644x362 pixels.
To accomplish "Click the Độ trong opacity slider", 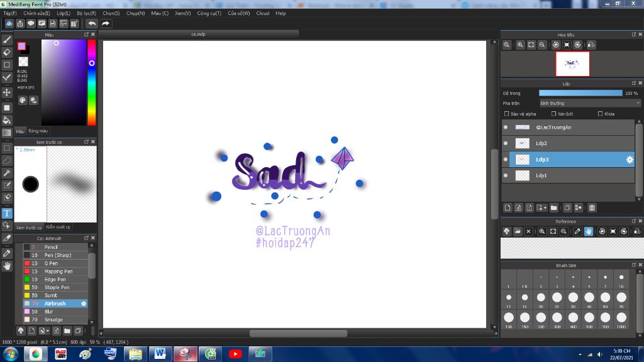I will (x=580, y=93).
